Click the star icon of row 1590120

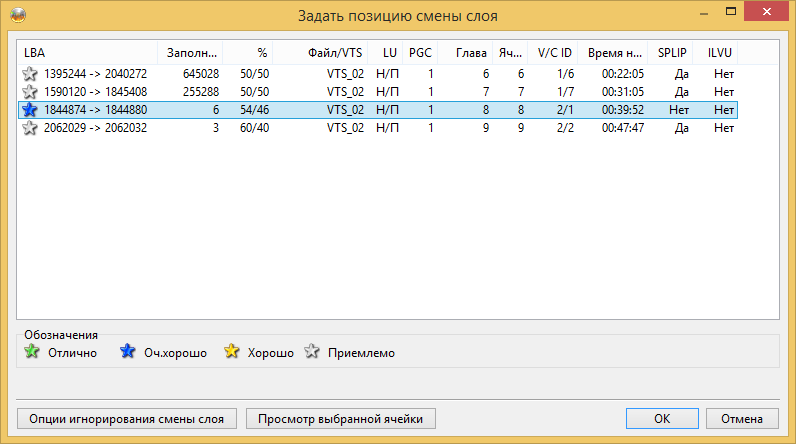30,92
